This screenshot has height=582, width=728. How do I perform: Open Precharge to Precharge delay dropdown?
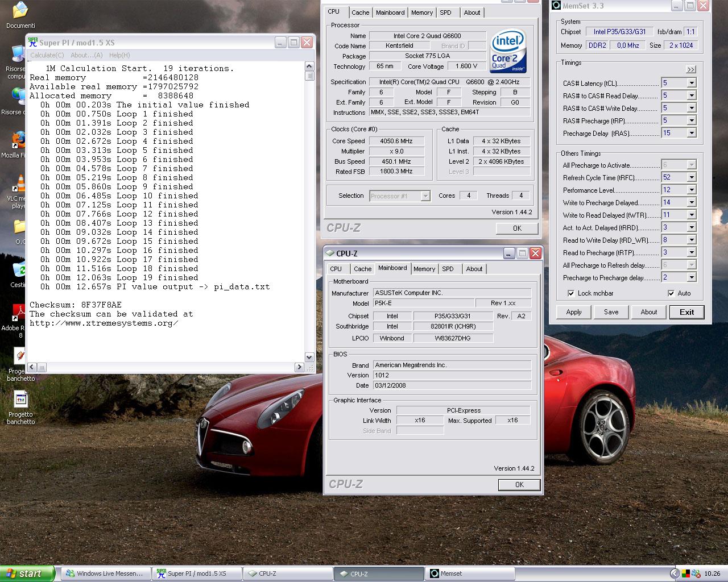[692, 277]
